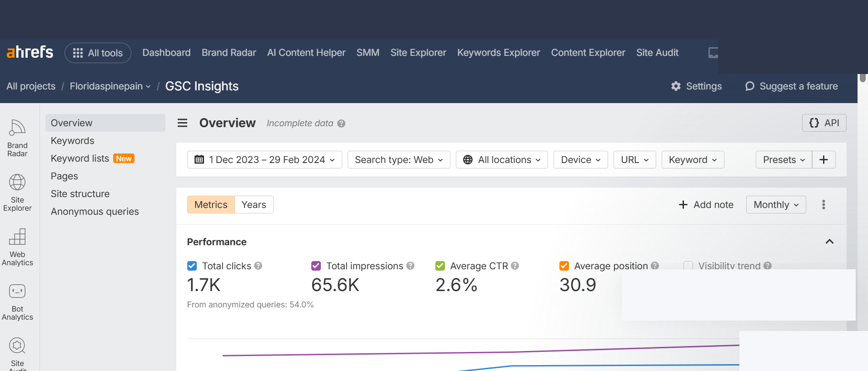
Task: Expand the Floridaspinepain project dropdown
Action: [x=110, y=86]
